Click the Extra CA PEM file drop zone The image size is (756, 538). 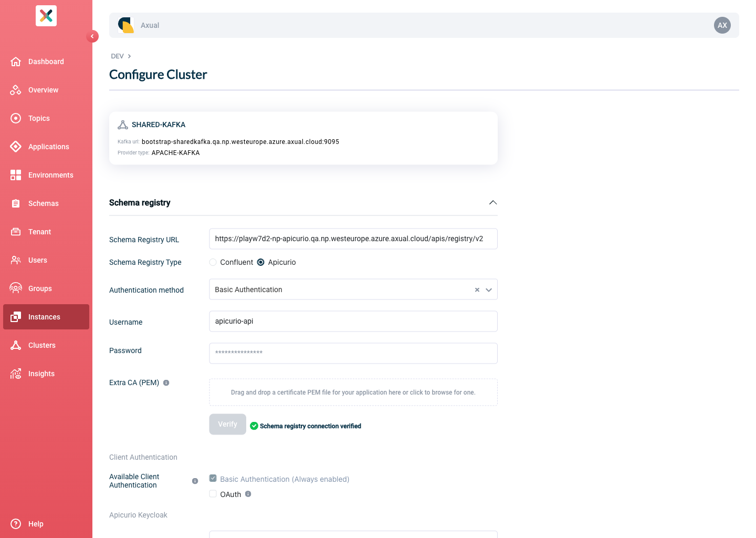353,392
